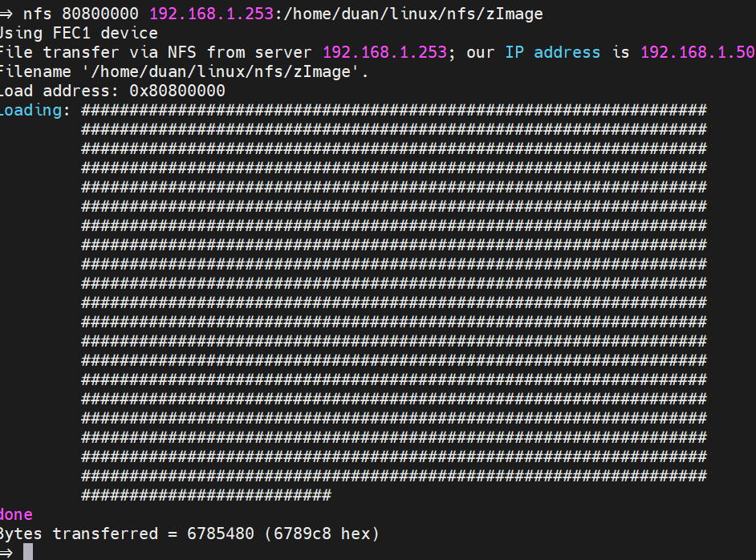The width and height of the screenshot is (756, 560).
Task: Click the blinking cursor at the prompt
Action: [28, 552]
